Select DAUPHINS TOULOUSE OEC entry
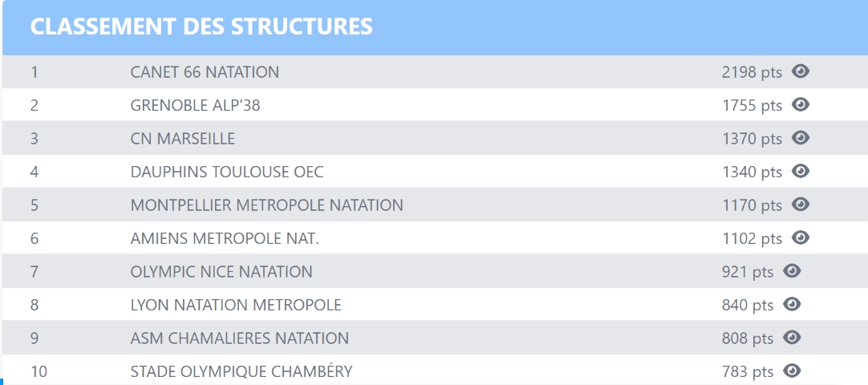Viewport: 868px width, 385px height. tap(227, 172)
